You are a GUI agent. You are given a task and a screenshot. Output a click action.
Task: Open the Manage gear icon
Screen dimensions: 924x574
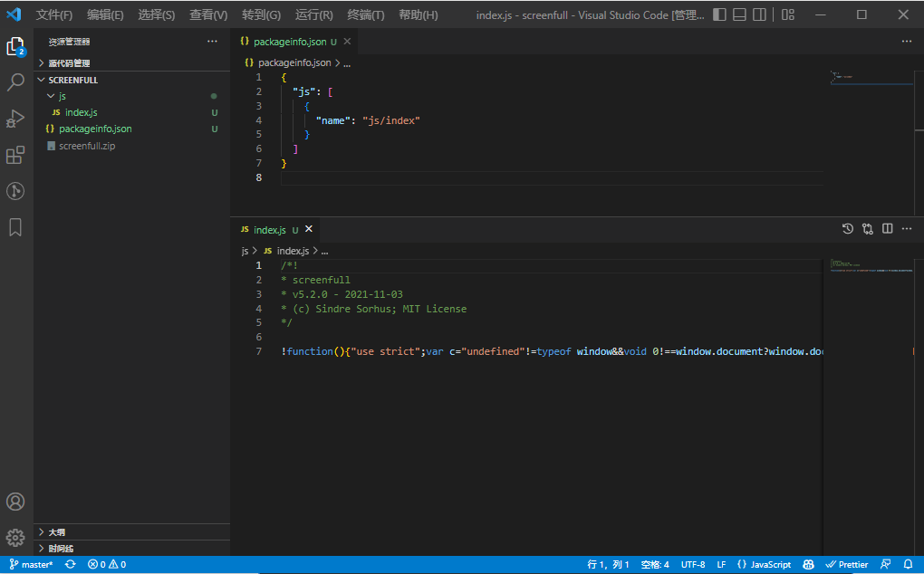tap(15, 537)
